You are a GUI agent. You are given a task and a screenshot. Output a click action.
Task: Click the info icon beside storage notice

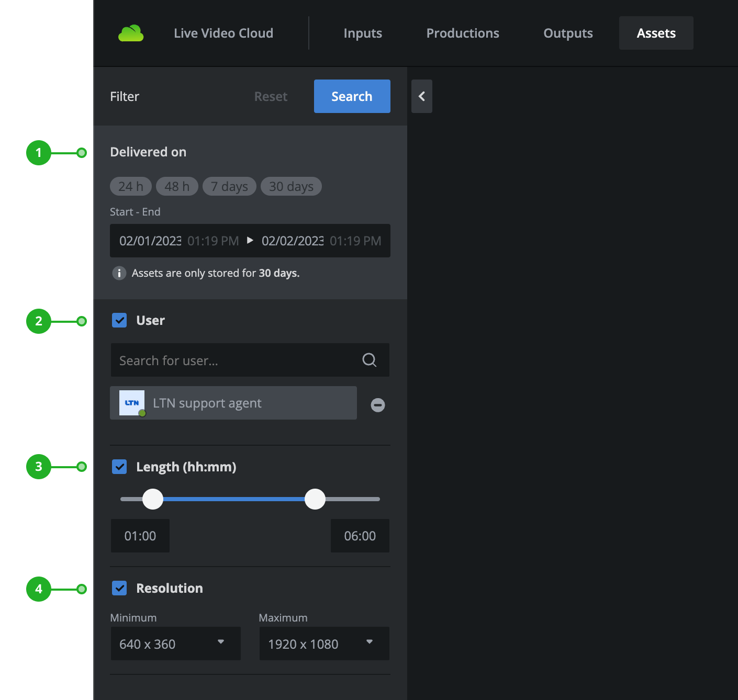[x=119, y=273]
